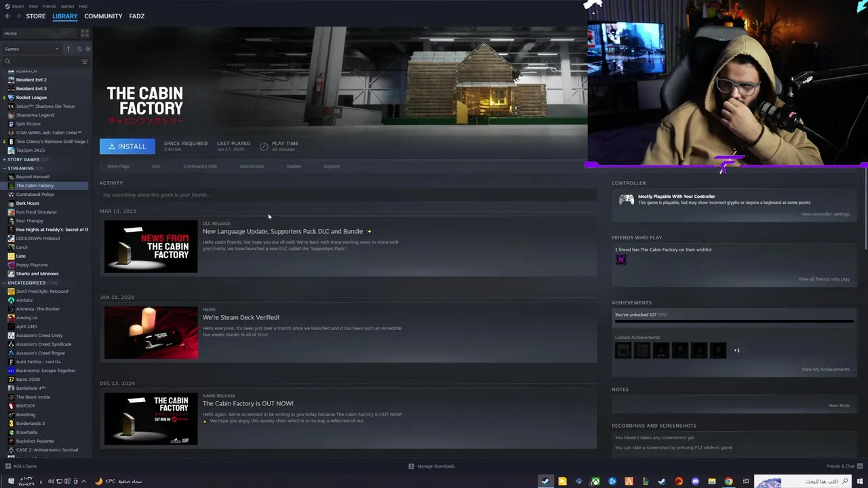The image size is (868, 488).
Task: Open the Discussions link
Action: coord(252,166)
